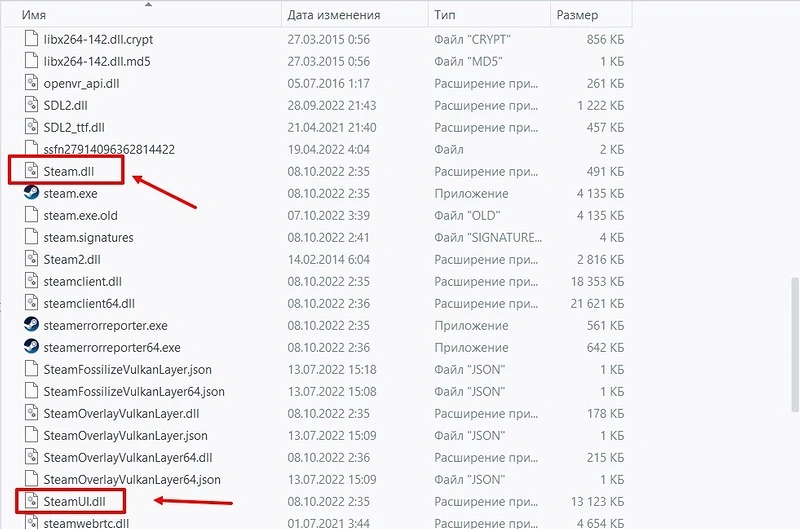Image resolution: width=800 pixels, height=529 pixels.
Task: Select the steam.exe.old file name
Action: click(81, 215)
